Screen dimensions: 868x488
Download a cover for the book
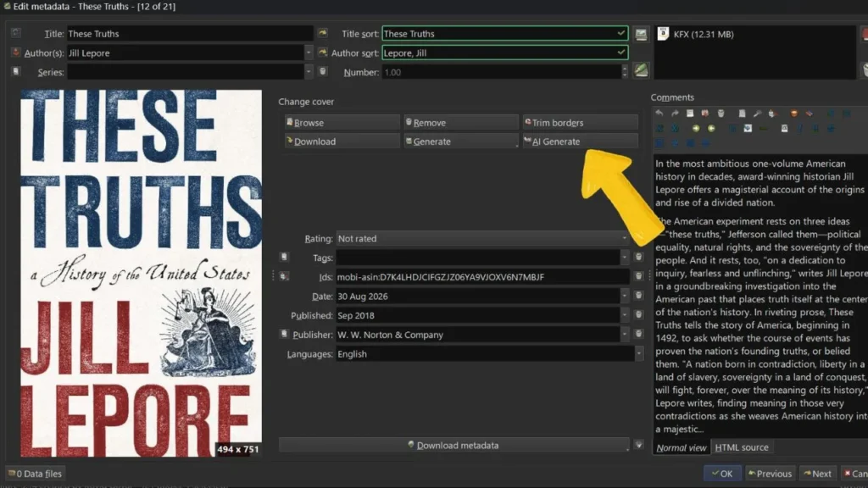coord(342,141)
